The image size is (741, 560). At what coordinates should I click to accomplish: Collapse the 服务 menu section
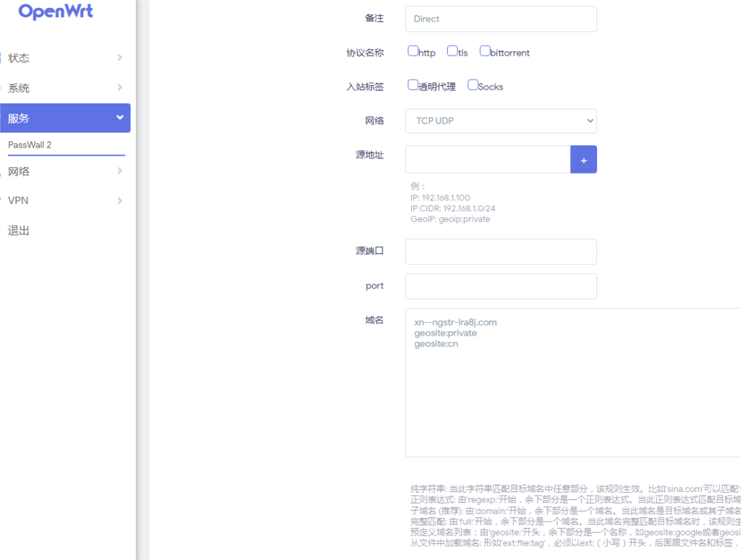click(x=119, y=118)
